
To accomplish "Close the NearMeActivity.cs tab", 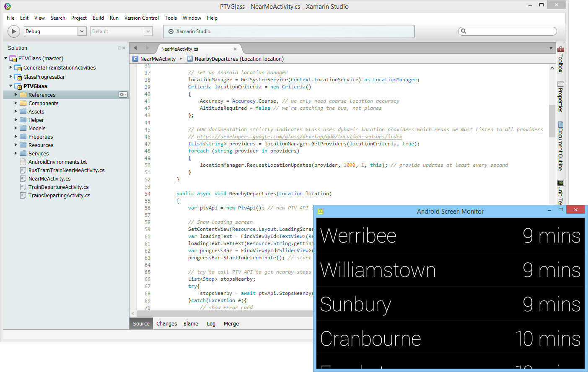I will click(x=235, y=49).
